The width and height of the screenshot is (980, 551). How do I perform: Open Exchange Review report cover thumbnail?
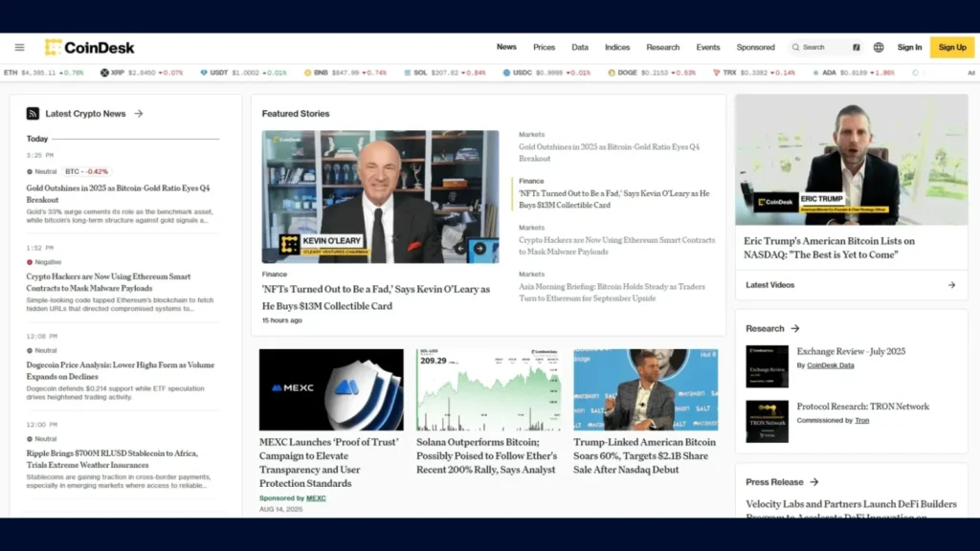767,366
